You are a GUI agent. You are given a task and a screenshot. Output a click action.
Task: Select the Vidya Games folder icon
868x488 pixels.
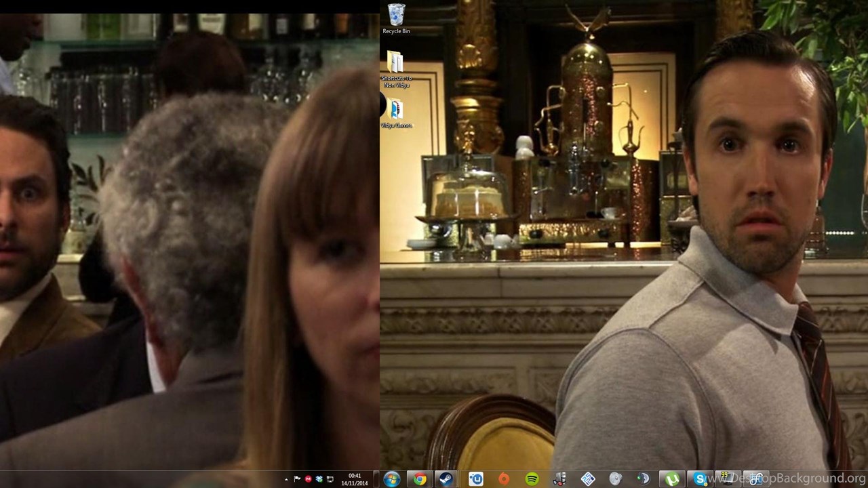tap(395, 110)
